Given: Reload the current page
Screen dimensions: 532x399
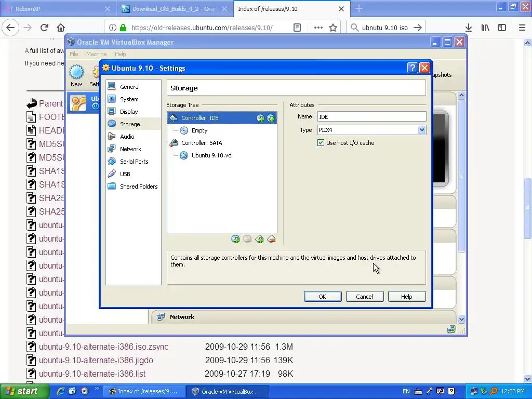Looking at the screenshot, I should 44,28.
